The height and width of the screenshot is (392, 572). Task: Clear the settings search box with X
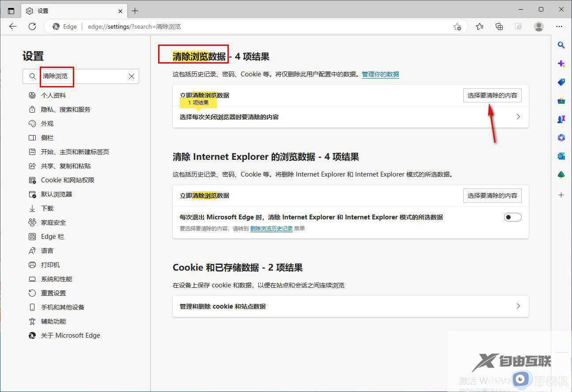click(x=132, y=76)
